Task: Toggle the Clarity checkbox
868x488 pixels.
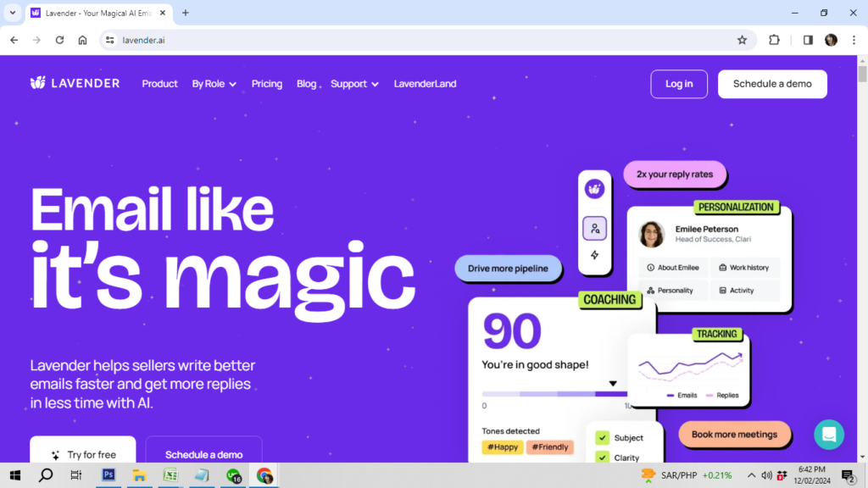Action: [x=603, y=457]
